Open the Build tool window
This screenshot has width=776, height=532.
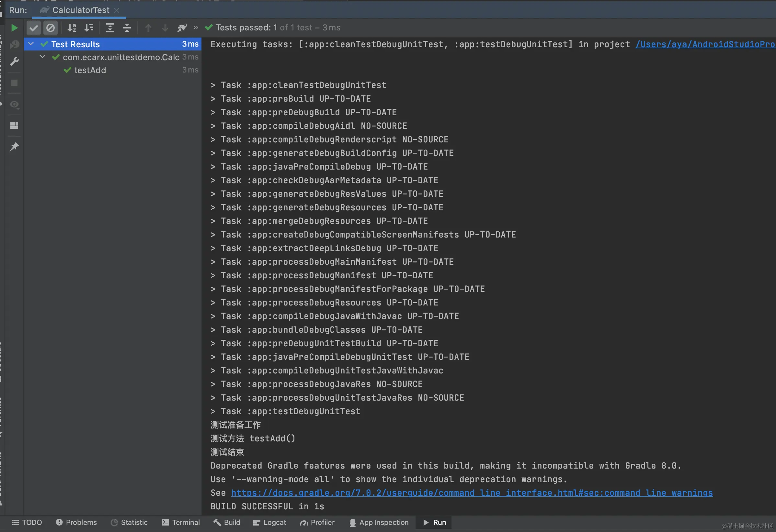[x=227, y=522]
